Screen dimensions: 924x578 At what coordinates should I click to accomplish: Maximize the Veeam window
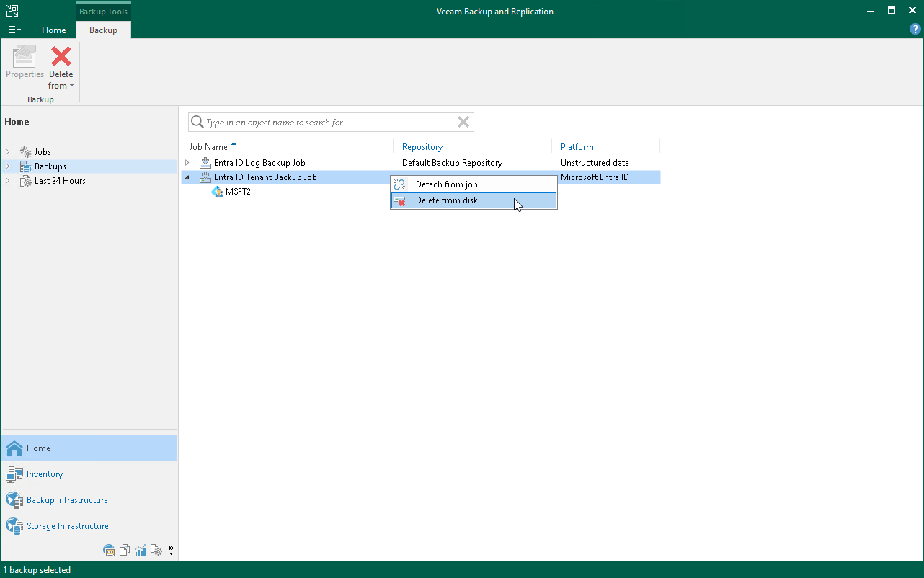tap(892, 11)
